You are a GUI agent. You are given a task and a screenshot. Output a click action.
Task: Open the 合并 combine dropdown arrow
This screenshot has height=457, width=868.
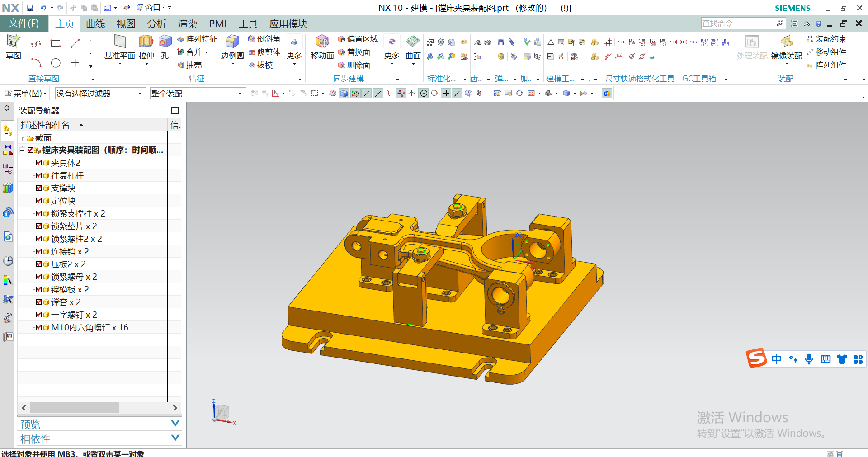point(206,52)
